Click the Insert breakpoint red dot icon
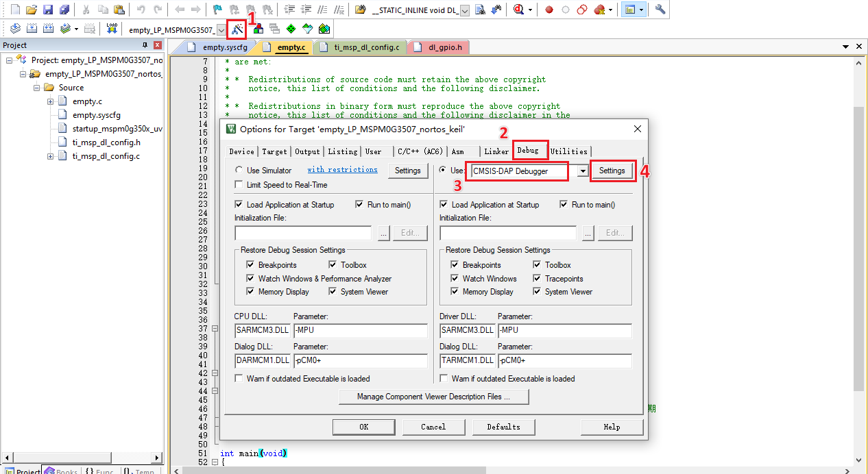Viewport: 868px width, 474px height. coord(549,10)
